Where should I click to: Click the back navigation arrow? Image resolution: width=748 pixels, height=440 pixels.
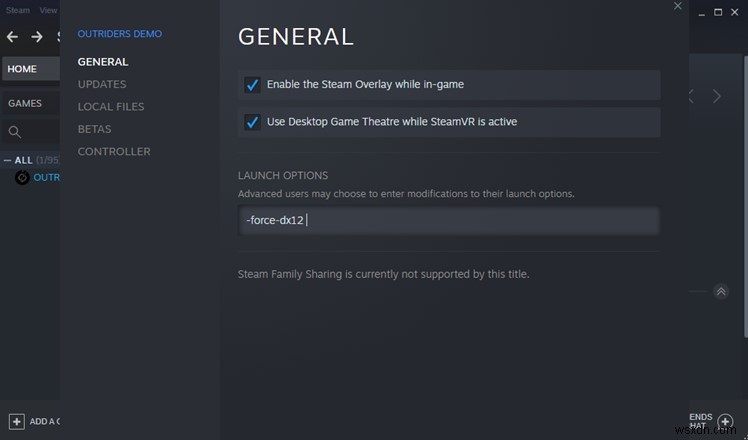(12, 37)
